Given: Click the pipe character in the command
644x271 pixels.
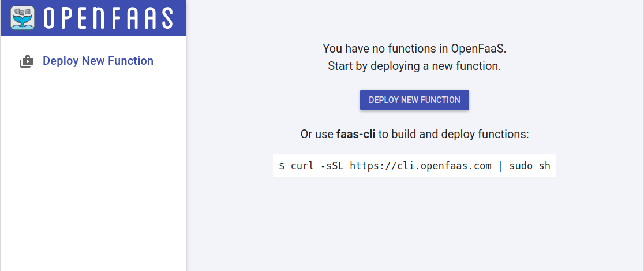Looking at the screenshot, I should click(500, 166).
